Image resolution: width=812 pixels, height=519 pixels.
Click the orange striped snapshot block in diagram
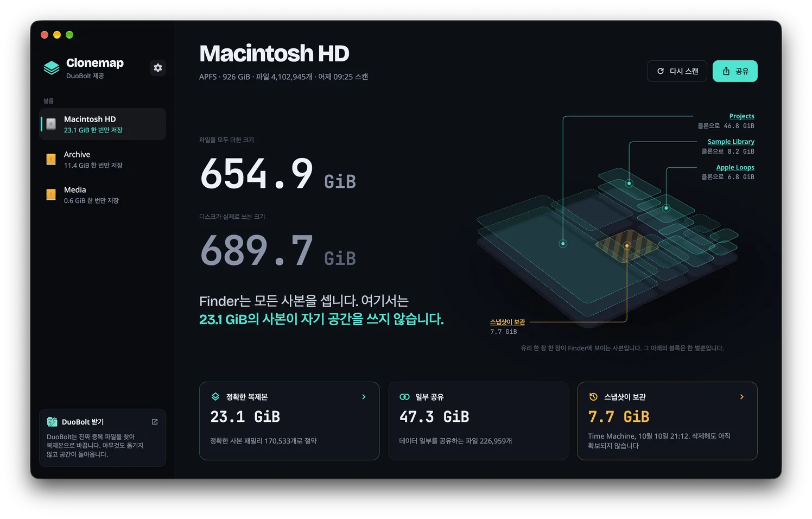click(627, 245)
